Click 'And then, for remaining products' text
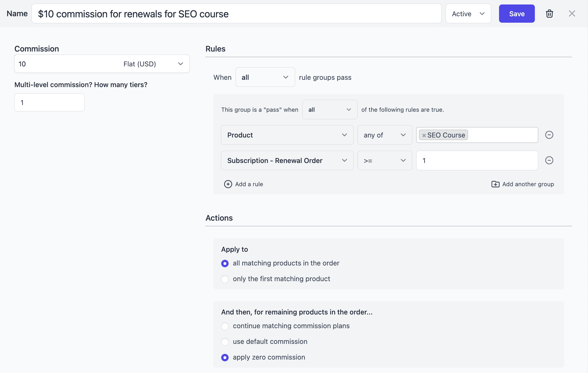This screenshot has width=588, height=373. [x=297, y=312]
